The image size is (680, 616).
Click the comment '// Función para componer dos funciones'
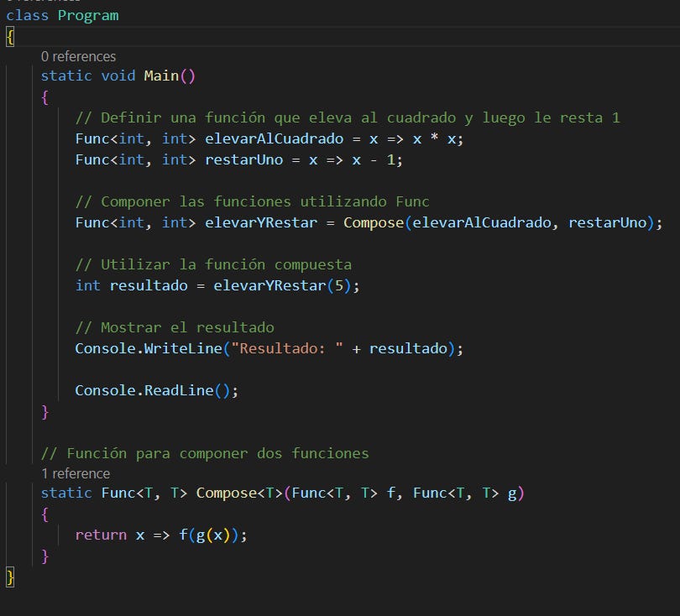(205, 453)
